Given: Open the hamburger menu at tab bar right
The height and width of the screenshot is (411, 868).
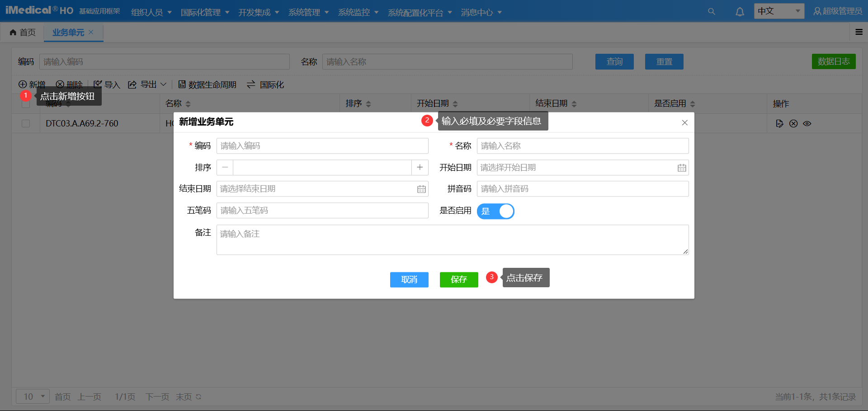Looking at the screenshot, I should [859, 32].
